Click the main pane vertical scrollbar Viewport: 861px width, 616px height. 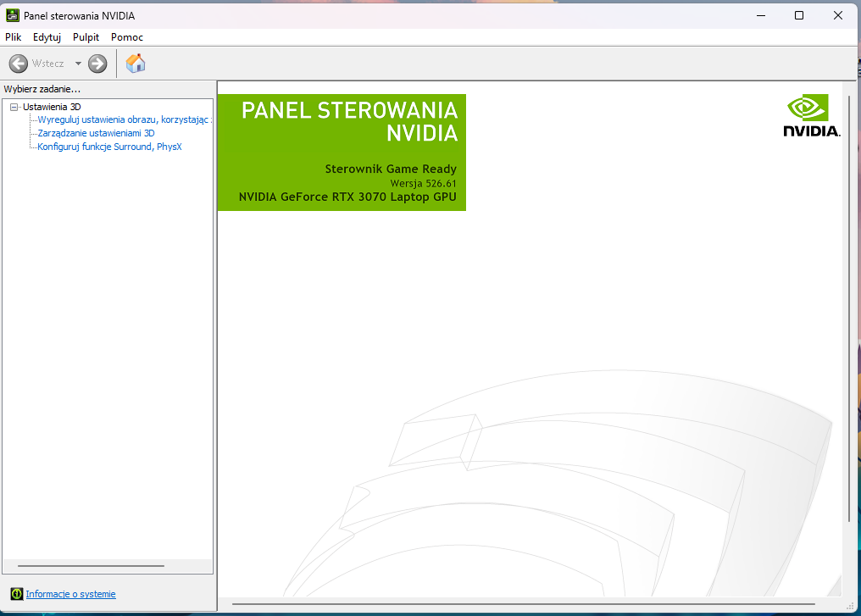tap(849, 308)
